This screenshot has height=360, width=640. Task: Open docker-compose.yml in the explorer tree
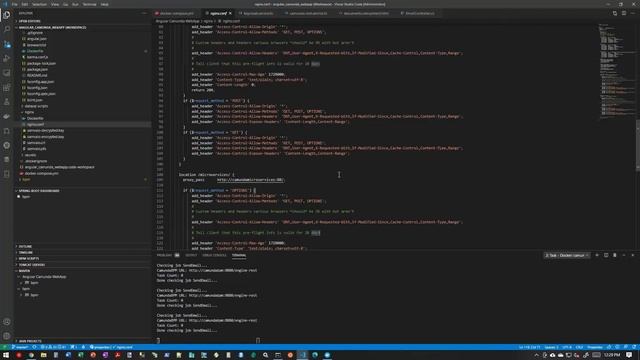pos(42,173)
